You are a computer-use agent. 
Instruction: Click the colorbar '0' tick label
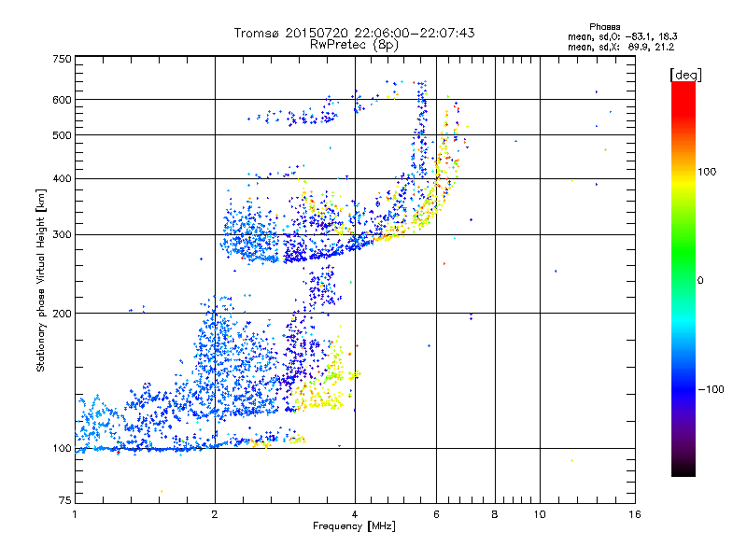(699, 280)
